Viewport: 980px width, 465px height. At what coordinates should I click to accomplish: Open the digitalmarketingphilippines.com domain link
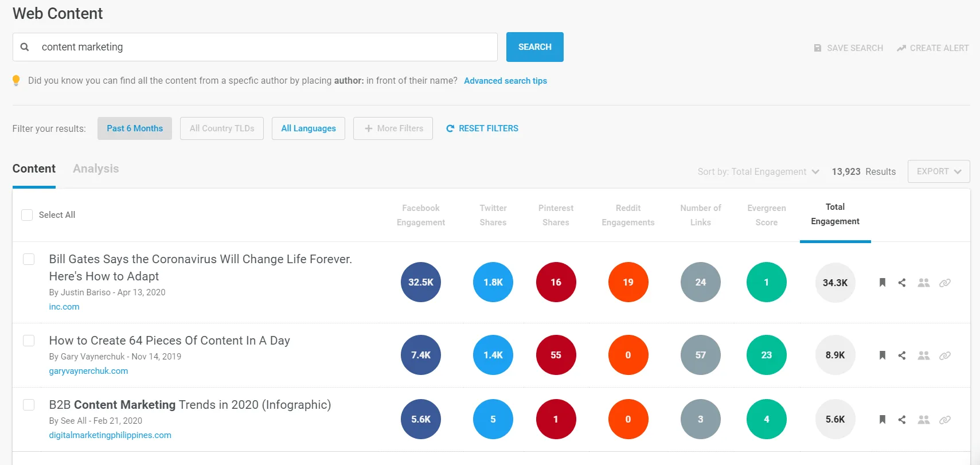110,435
